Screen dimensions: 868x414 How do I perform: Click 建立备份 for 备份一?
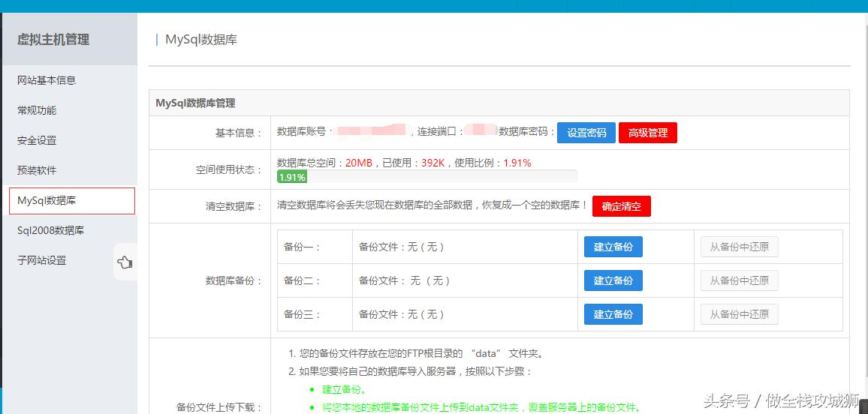[x=613, y=247]
